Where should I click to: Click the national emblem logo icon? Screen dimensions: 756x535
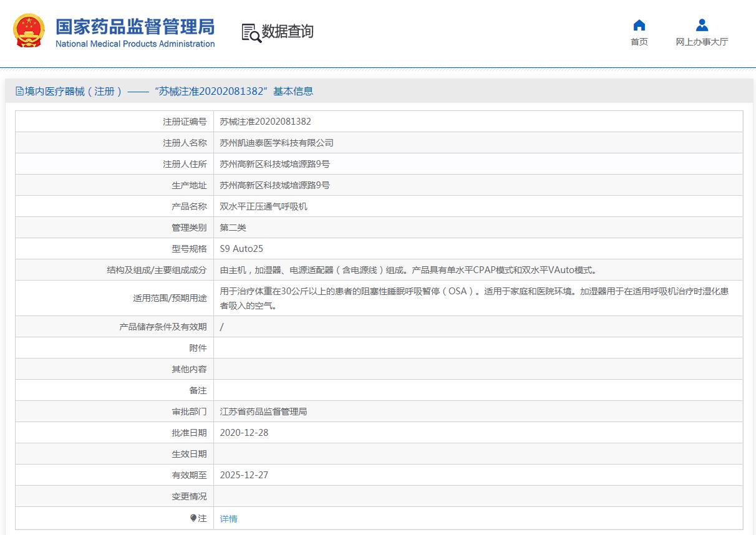click(29, 31)
